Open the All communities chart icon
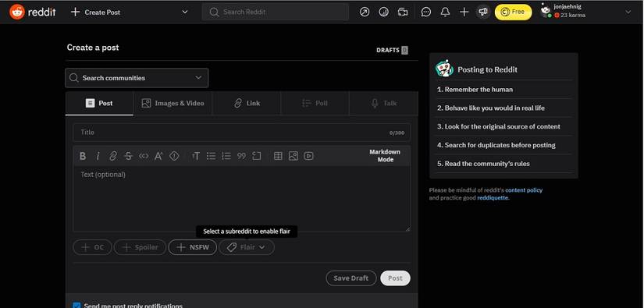 point(383,12)
